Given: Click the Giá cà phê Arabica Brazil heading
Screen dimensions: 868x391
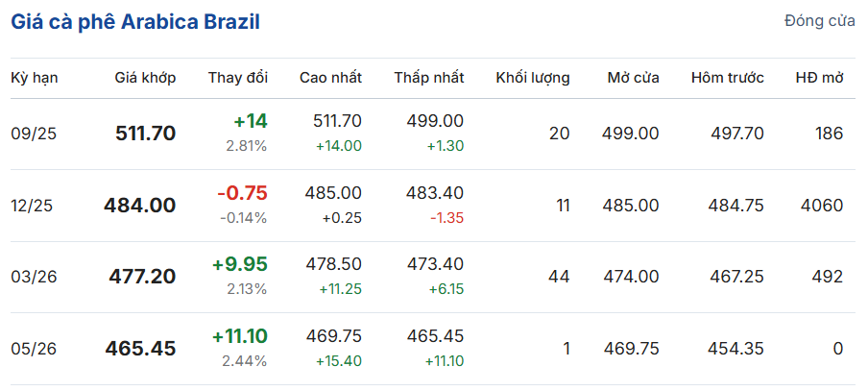Looking at the screenshot, I should 135,22.
